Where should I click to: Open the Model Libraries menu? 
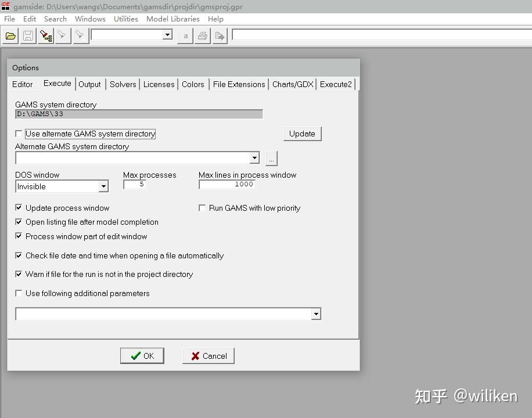[172, 19]
